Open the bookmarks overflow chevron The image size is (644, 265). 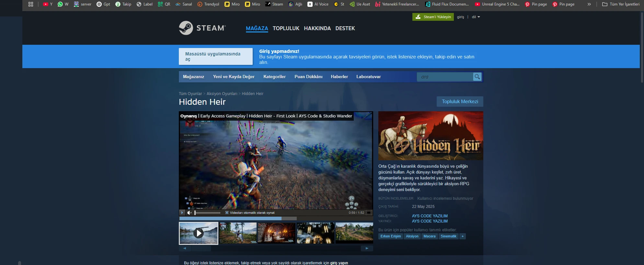589,4
